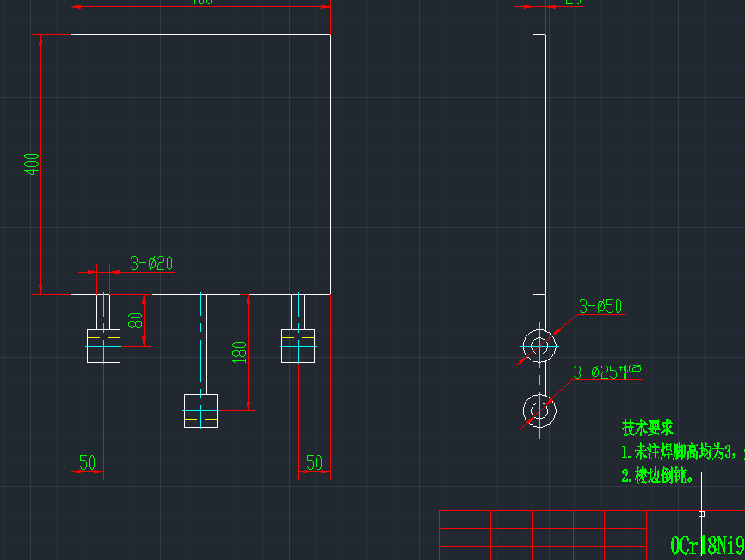The height and width of the screenshot is (560, 745).
Task: Click the 180 dimension label
Action: (239, 353)
